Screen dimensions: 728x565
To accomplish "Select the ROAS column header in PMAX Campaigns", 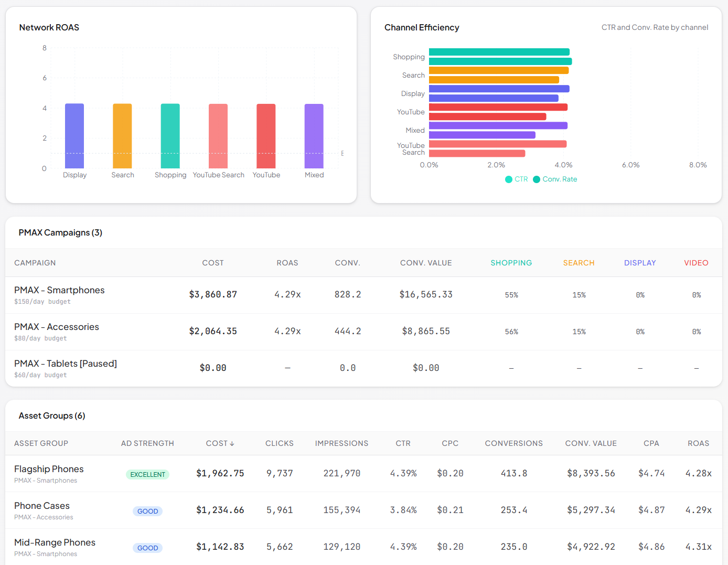I will (x=287, y=262).
